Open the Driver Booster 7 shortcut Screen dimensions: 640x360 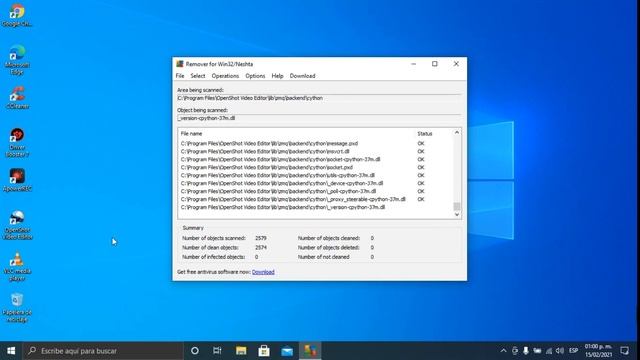click(17, 142)
